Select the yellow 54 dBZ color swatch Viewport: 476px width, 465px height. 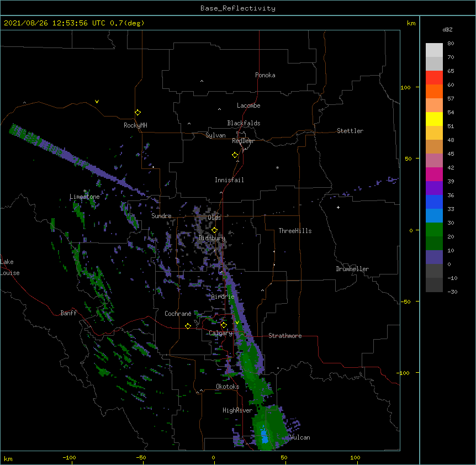point(434,119)
